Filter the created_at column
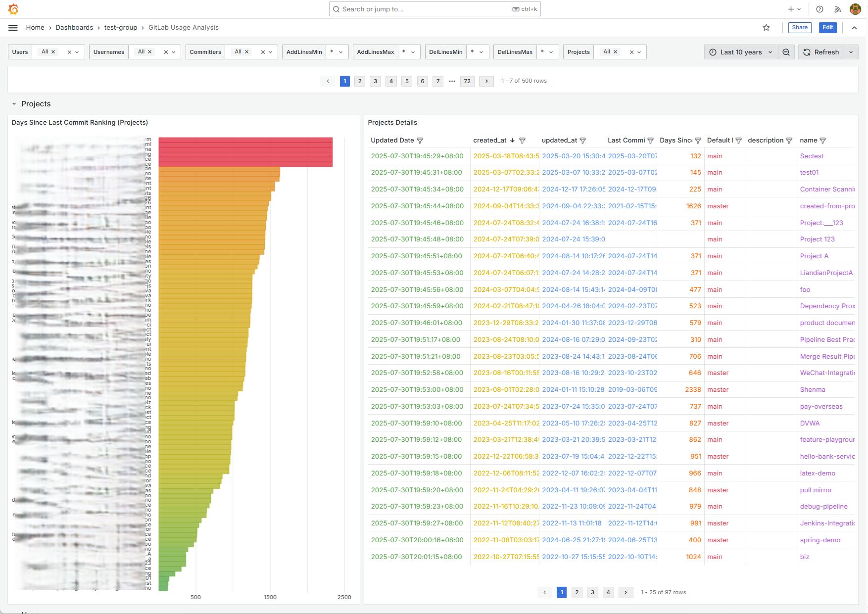The image size is (868, 614). coord(522,141)
